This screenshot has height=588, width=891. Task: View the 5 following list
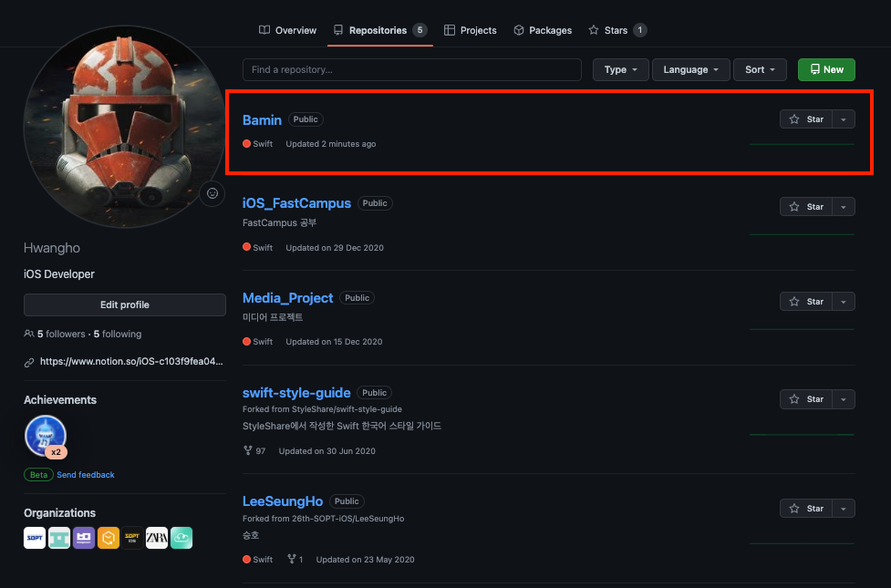pyautogui.click(x=118, y=334)
